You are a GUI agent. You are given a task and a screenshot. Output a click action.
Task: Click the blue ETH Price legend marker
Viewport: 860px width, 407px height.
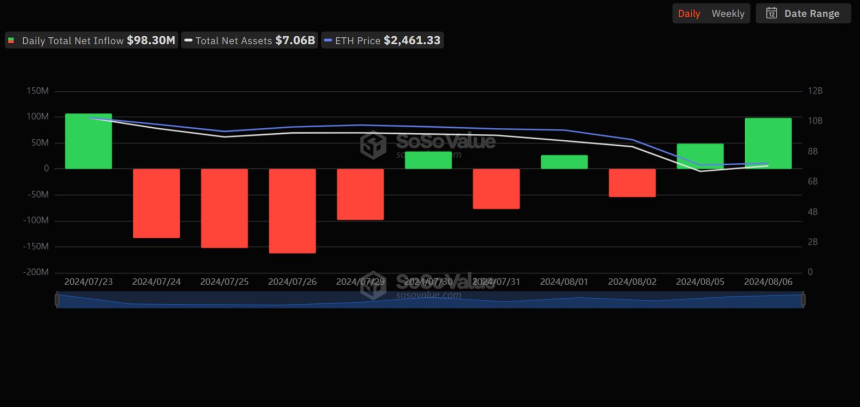pos(328,41)
